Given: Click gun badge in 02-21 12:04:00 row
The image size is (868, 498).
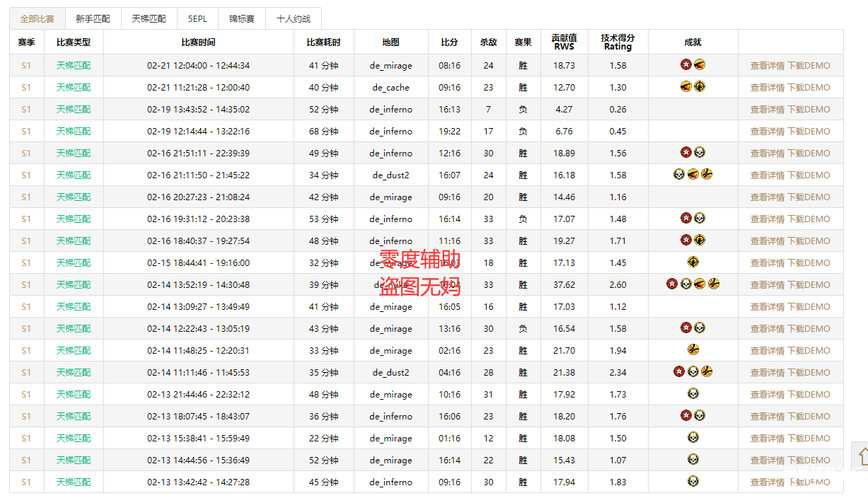Looking at the screenshot, I should [x=700, y=65].
